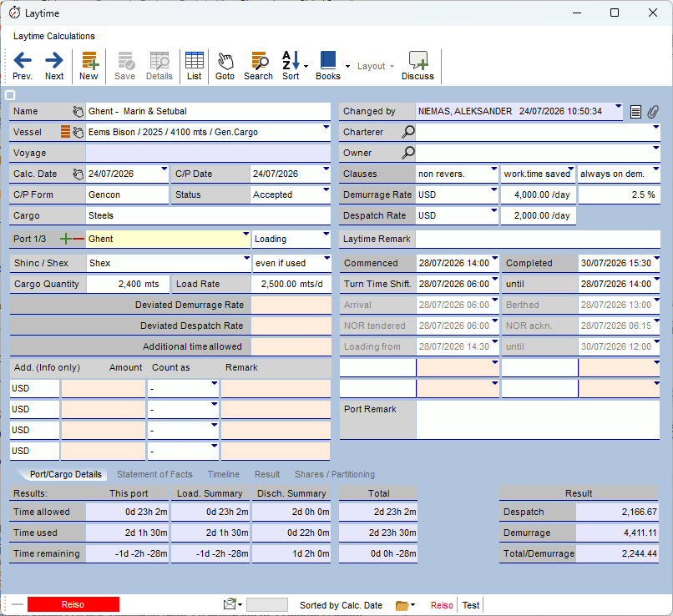Viewport: 673px width, 616px height.
Task: Go to next record with Next arrow
Action: (x=54, y=66)
